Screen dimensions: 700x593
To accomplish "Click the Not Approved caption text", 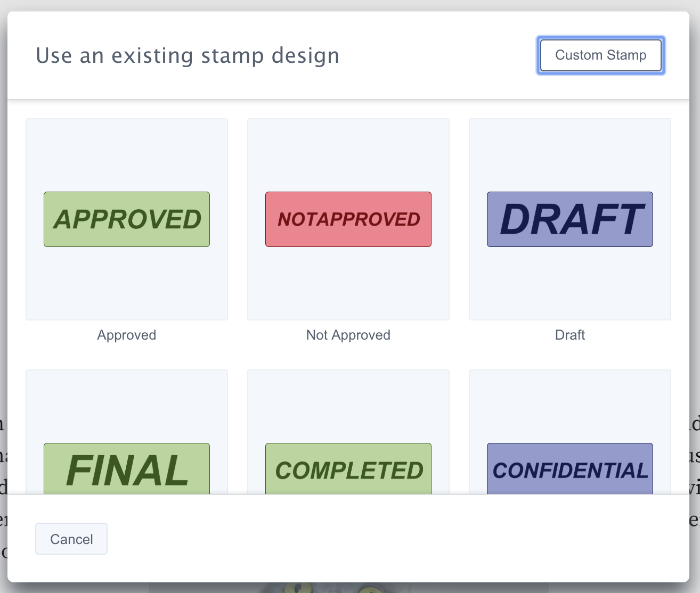I will click(x=348, y=335).
